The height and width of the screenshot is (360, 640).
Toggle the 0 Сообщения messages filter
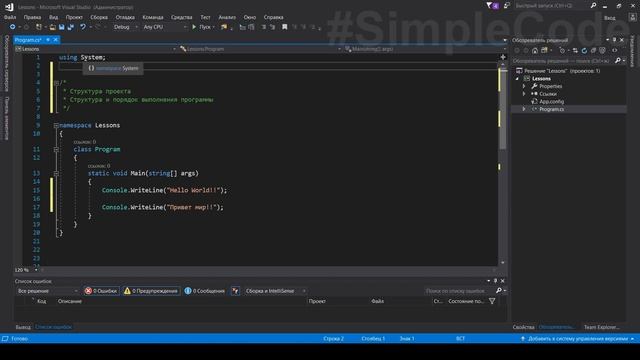pyautogui.click(x=204, y=291)
